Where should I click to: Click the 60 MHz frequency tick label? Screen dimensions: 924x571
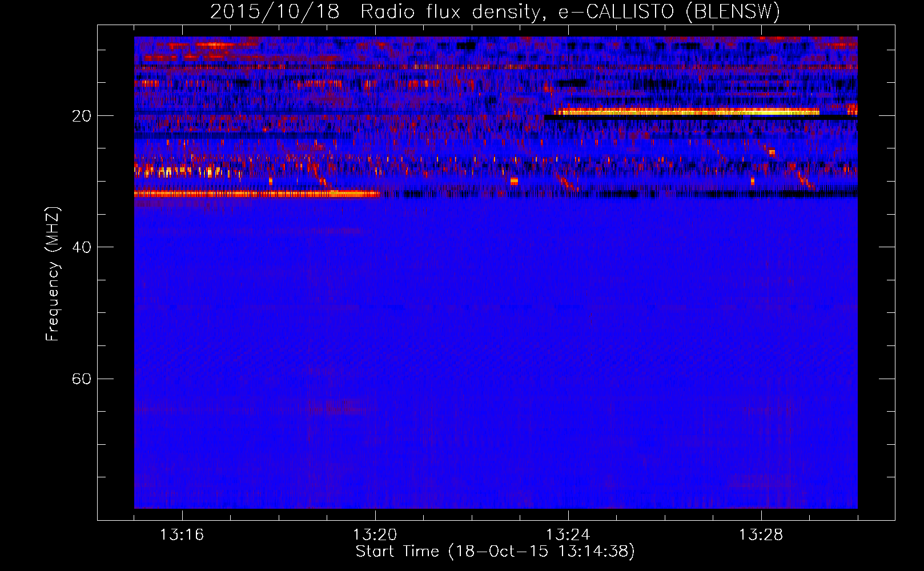(x=82, y=379)
